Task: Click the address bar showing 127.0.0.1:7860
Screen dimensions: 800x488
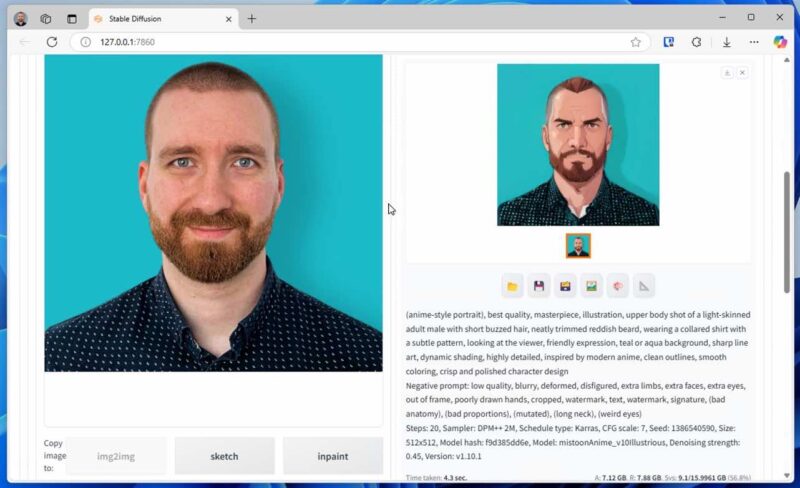Action: point(350,42)
